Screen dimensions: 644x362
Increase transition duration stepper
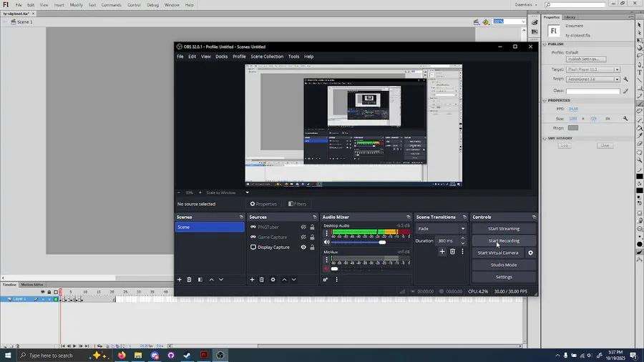(463, 238)
